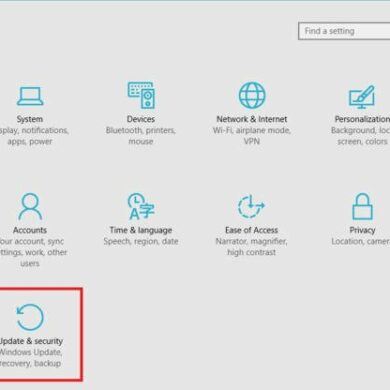390x390 pixels.
Task: Open the Privacy padlock icon
Action: pyautogui.click(x=362, y=206)
